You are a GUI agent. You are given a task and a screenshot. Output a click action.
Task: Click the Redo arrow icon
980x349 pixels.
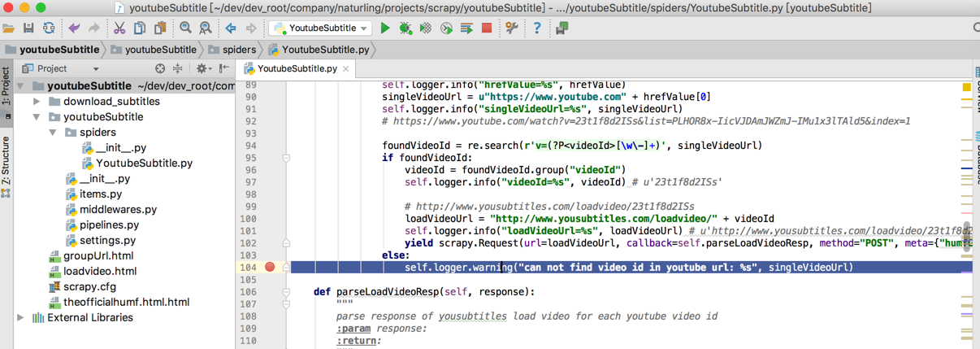tap(94, 28)
